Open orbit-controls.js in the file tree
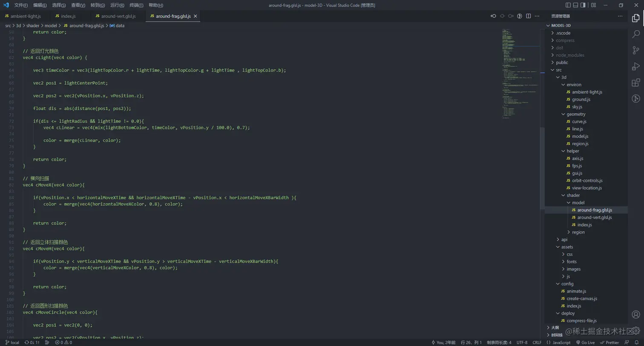The height and width of the screenshot is (346, 644). tap(587, 180)
